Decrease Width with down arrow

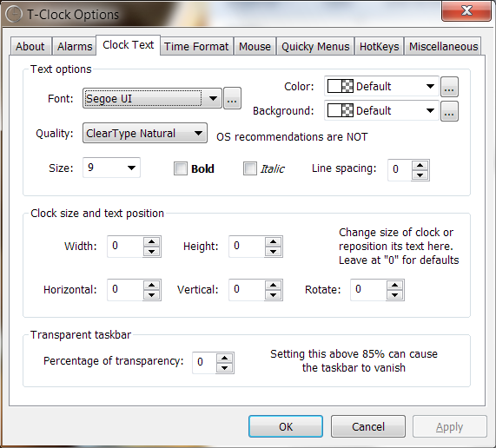[152, 252]
